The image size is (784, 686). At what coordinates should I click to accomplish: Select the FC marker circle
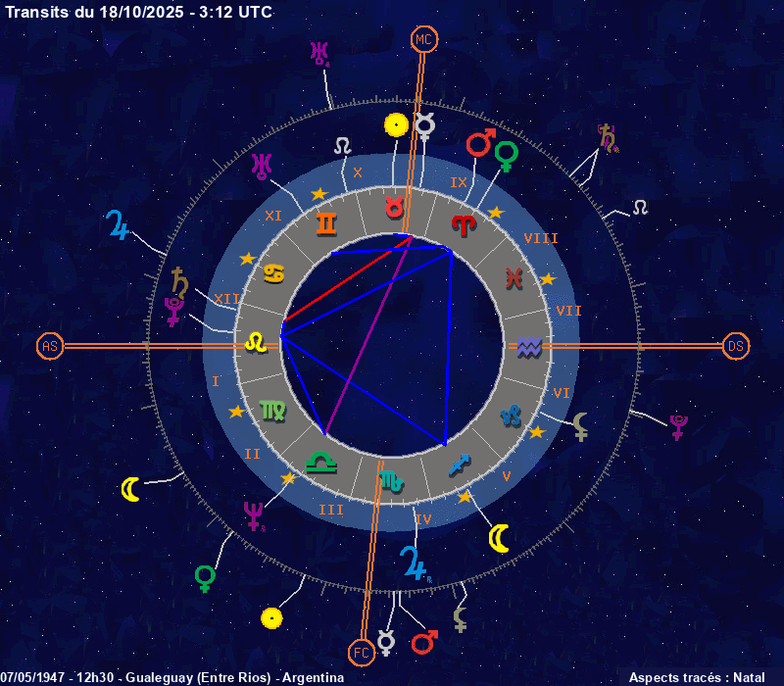[x=362, y=651]
